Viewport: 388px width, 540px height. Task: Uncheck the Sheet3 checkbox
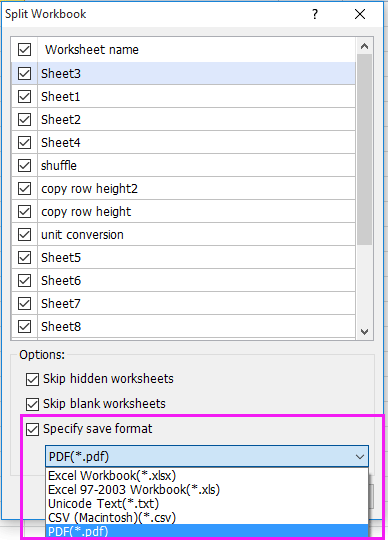(24, 73)
